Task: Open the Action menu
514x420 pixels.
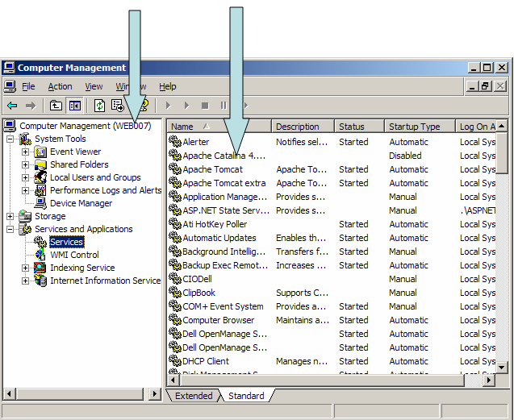Action: (x=60, y=86)
